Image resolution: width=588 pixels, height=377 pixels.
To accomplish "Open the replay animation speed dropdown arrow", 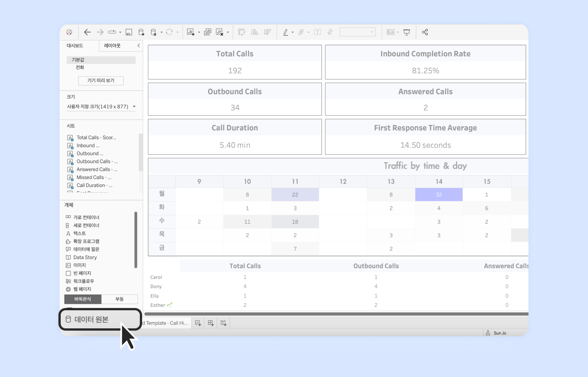I will tap(120, 32).
